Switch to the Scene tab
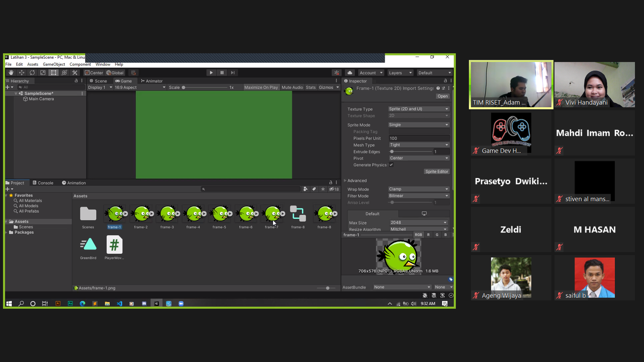The height and width of the screenshot is (362, 644). pos(98,81)
